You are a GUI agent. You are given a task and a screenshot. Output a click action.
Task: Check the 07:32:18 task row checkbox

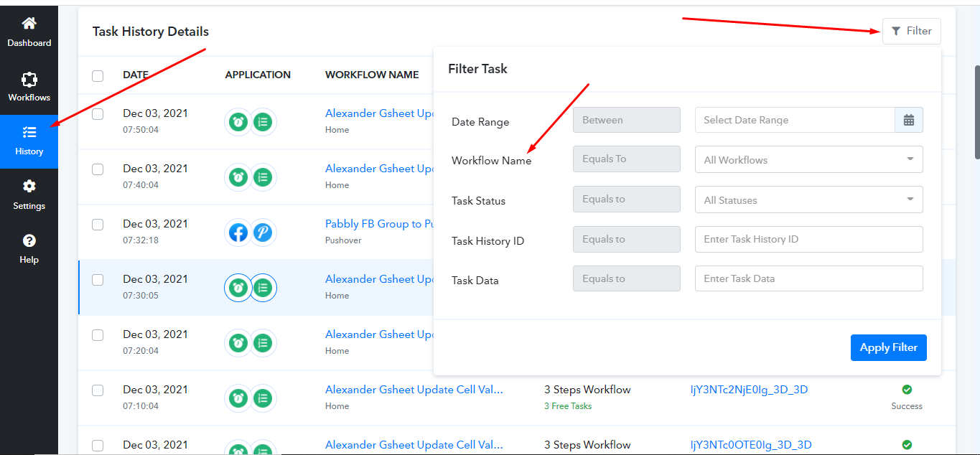point(98,225)
